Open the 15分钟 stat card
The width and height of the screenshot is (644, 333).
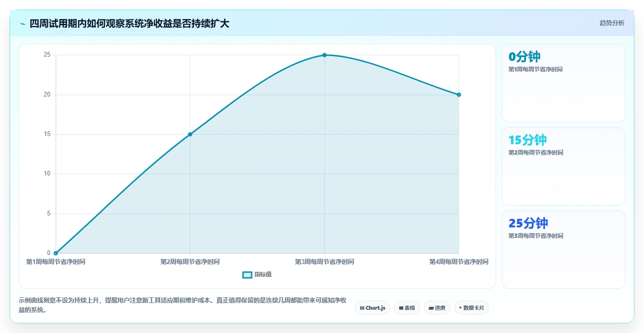click(564, 166)
